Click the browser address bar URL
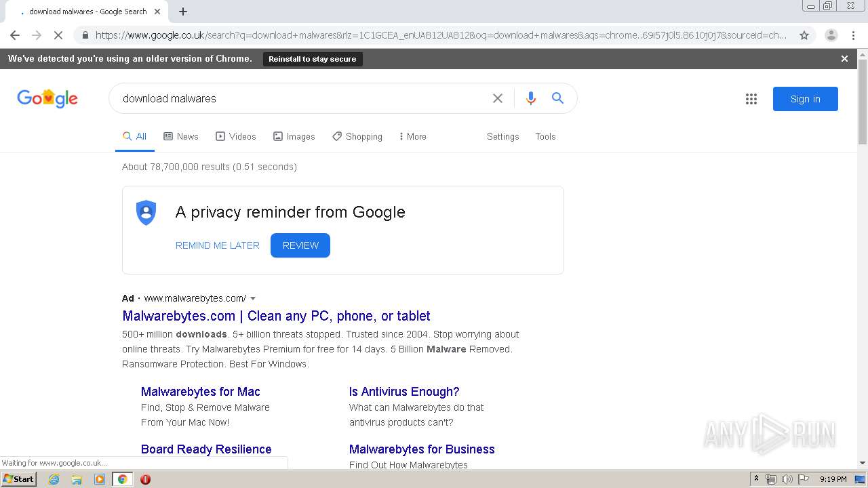This screenshot has height=488, width=868. point(441,35)
